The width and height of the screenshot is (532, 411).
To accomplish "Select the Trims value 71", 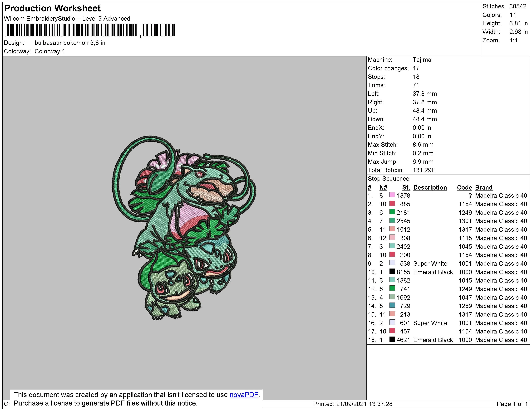I will 416,85.
